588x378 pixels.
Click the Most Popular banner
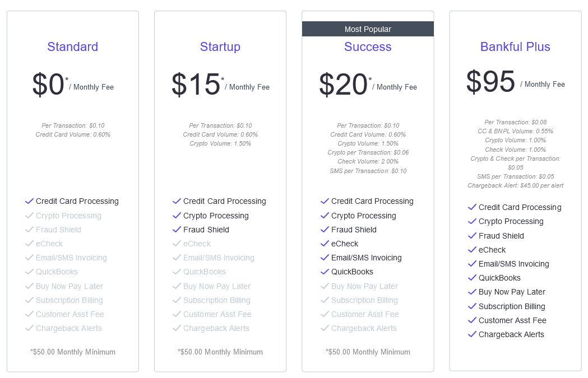tap(368, 29)
